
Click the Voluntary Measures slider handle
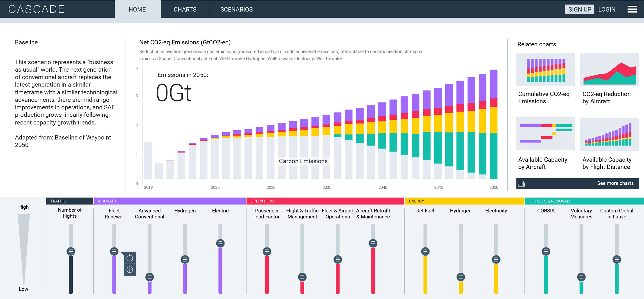(x=581, y=277)
